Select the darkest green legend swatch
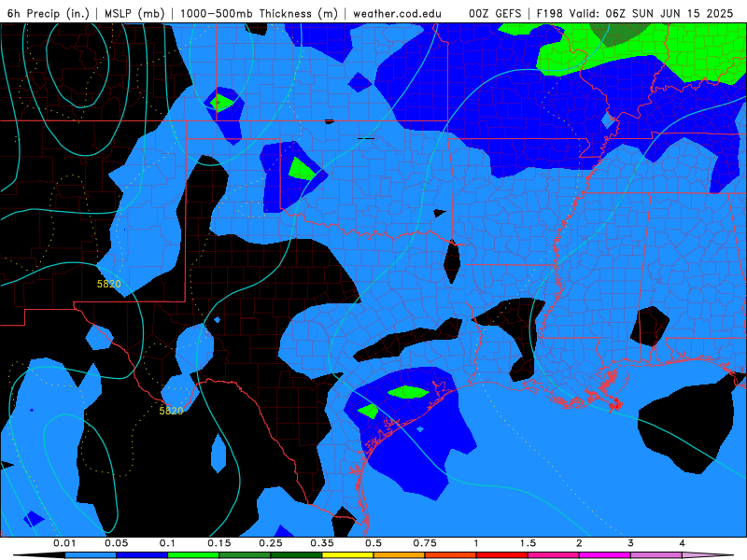Screen dimensions: 747x560 pyautogui.click(x=297, y=555)
